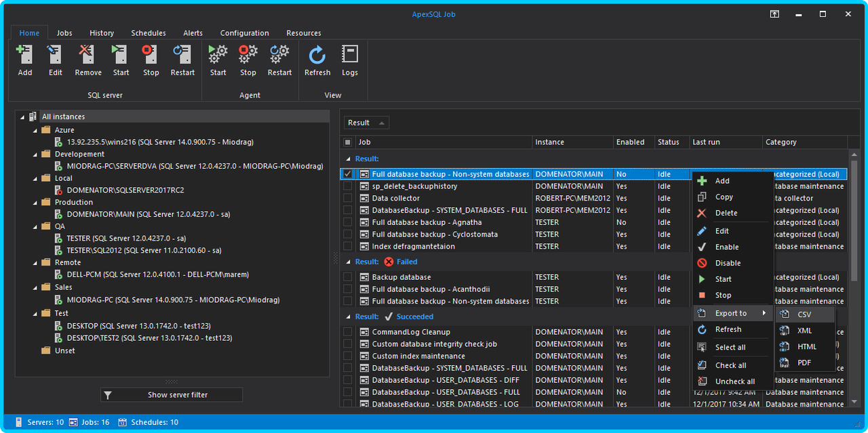Image resolution: width=868 pixels, height=433 pixels.
Task: Choose Uncheck all in context menu
Action: coord(733,381)
